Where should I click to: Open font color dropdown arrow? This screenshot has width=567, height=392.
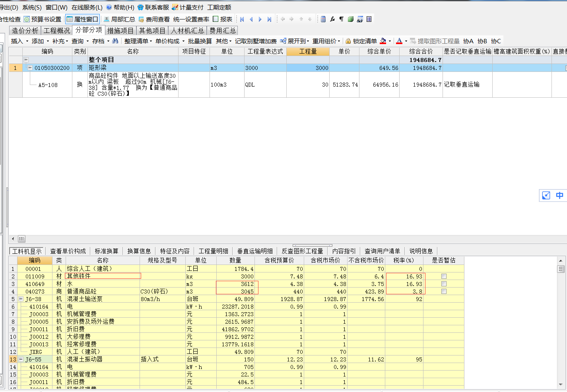406,41
